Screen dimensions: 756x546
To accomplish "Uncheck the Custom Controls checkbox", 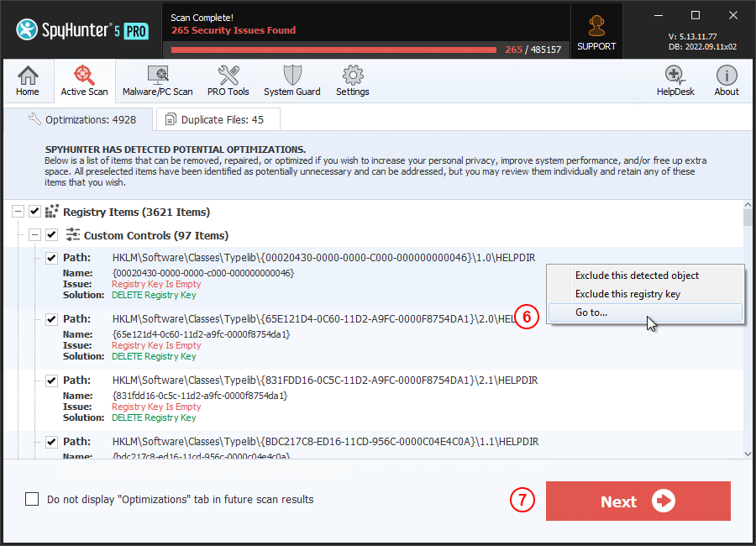I will [51, 235].
